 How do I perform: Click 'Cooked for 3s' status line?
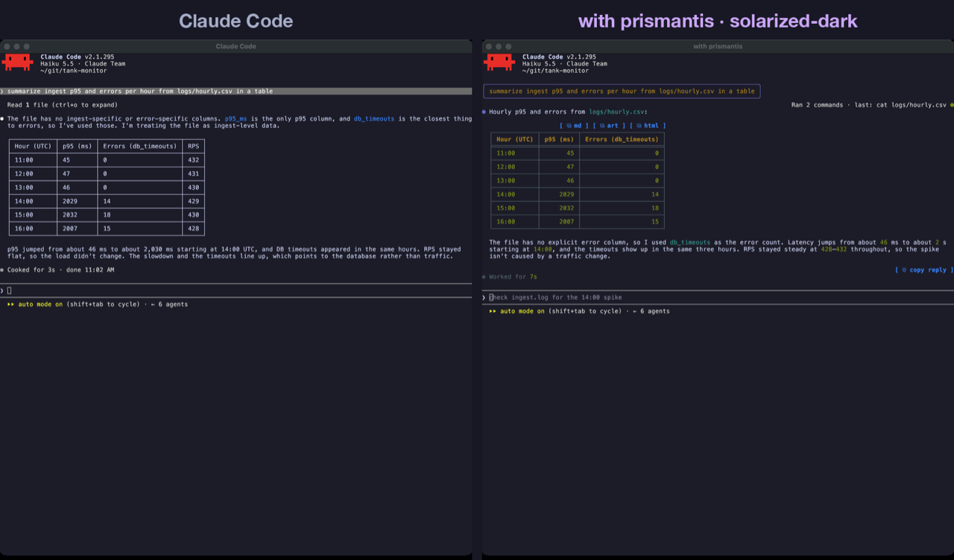pos(61,270)
